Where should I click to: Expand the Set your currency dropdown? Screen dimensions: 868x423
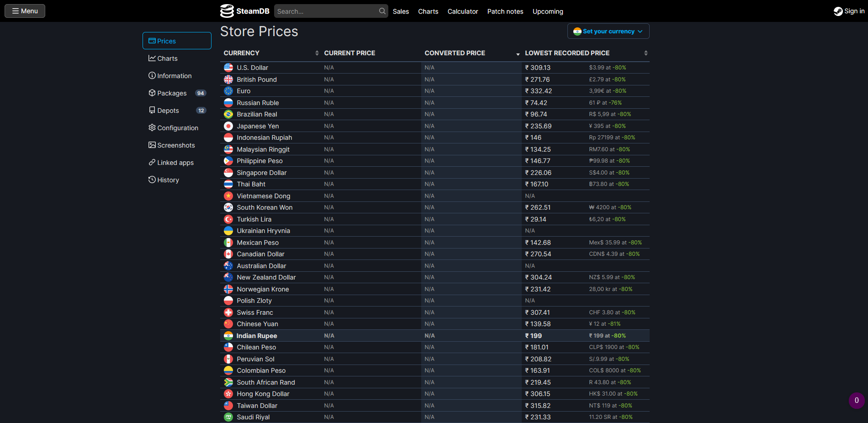[x=608, y=32]
